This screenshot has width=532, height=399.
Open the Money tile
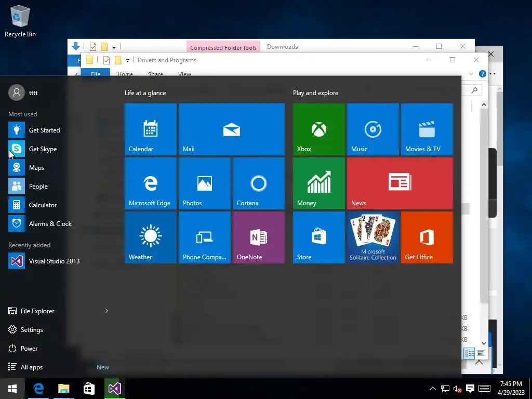[319, 183]
